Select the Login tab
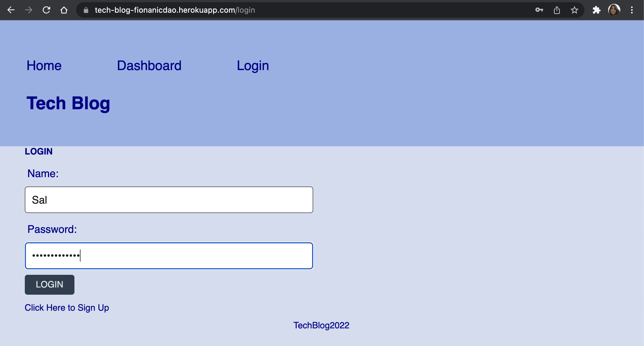This screenshot has width=644, height=346. [x=253, y=65]
